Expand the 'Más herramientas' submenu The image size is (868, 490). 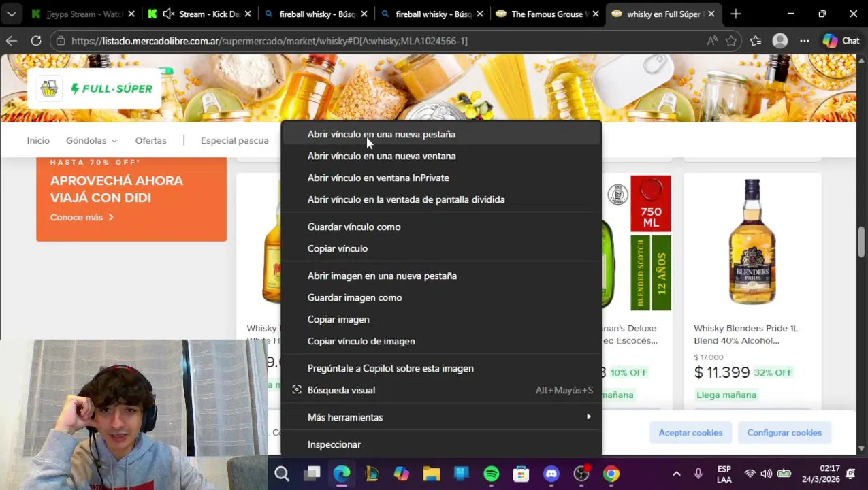(441, 417)
